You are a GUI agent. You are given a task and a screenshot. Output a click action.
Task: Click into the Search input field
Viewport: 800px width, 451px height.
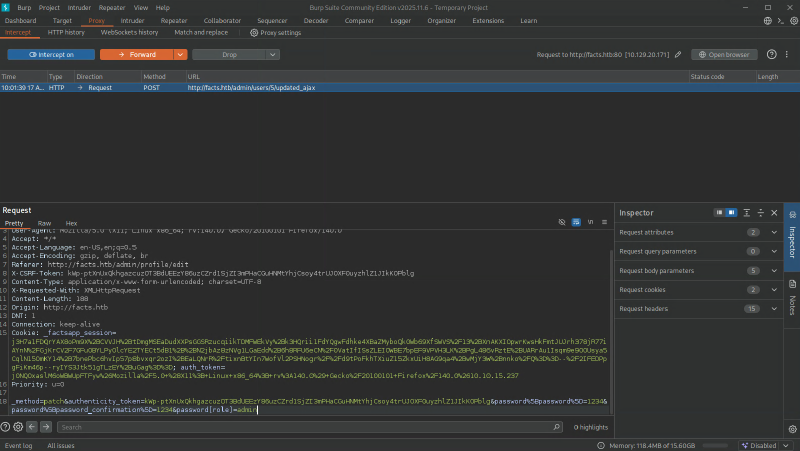pyautogui.click(x=309, y=427)
